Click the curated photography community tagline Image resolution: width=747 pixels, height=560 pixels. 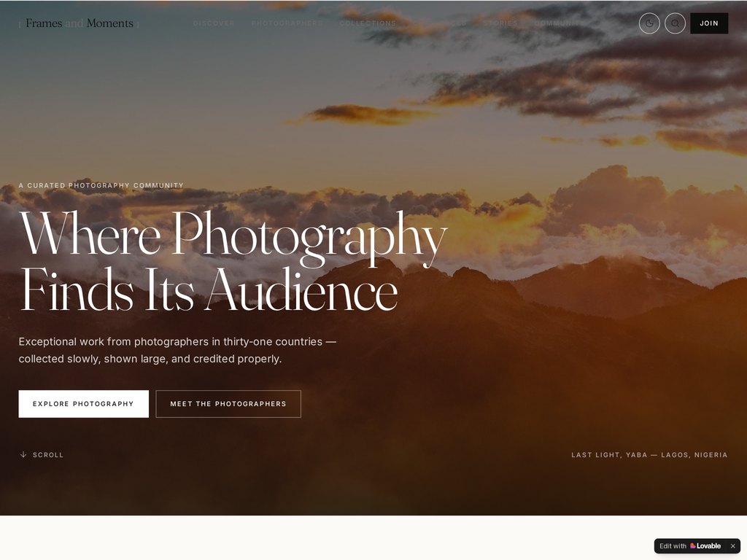(101, 185)
